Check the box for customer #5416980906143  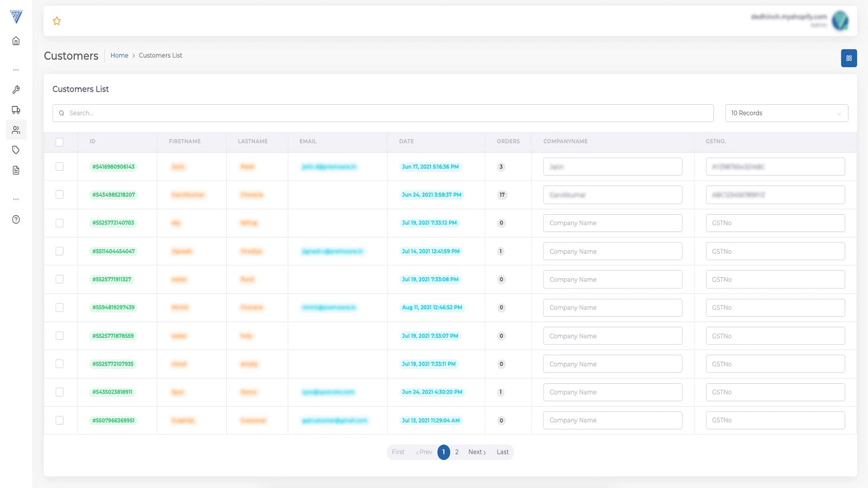60,166
